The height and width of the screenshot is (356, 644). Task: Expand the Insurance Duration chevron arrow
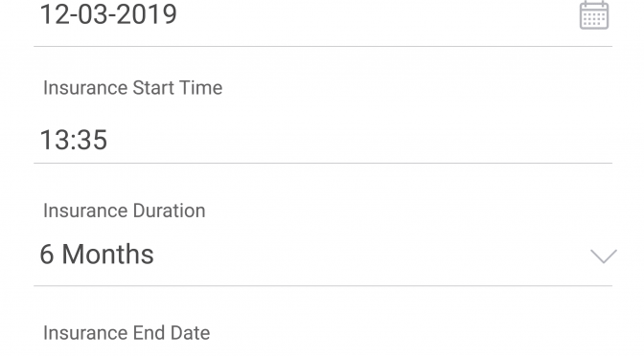(604, 256)
